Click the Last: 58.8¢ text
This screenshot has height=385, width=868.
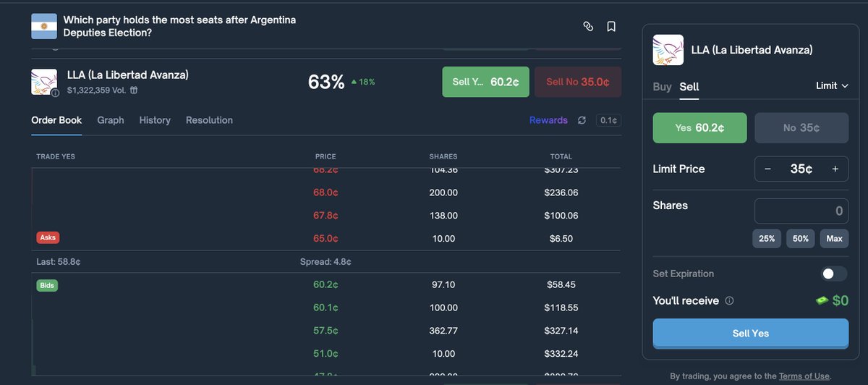tap(59, 261)
